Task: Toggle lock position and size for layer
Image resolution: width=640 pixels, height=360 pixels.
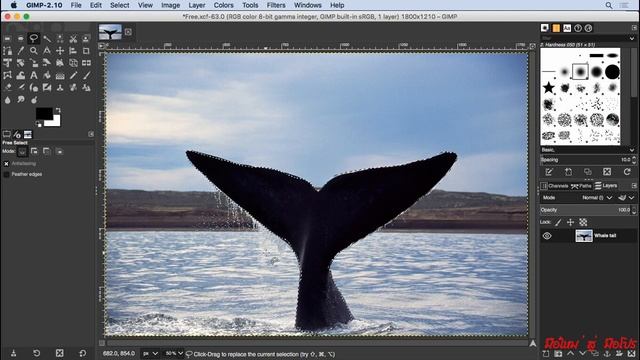Action: tap(571, 222)
